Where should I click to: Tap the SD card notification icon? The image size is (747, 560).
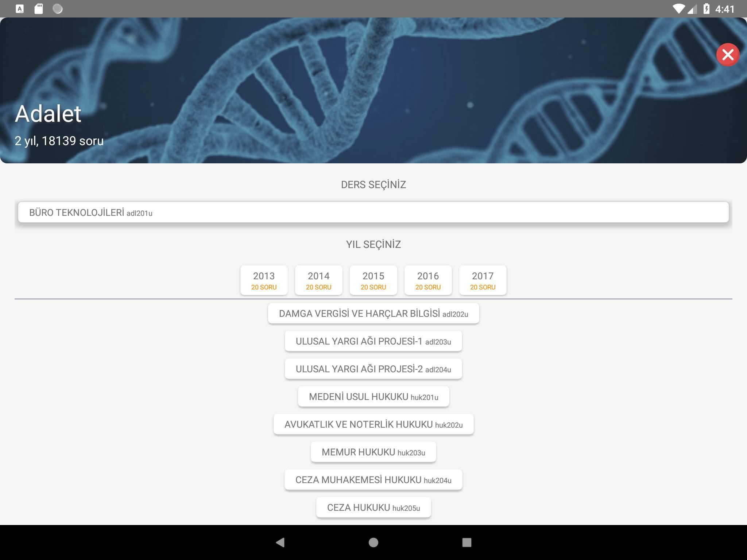coord(39,9)
